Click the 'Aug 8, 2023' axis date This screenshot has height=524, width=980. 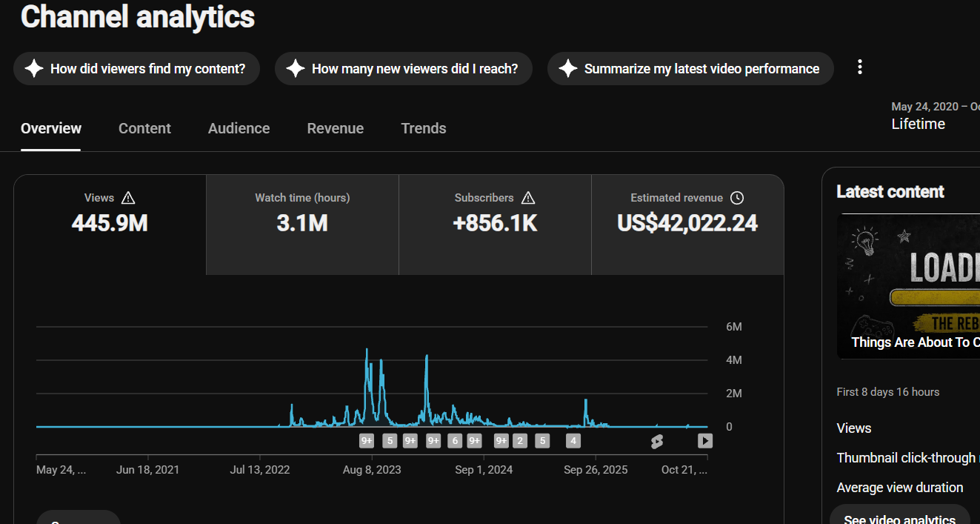[x=372, y=470]
